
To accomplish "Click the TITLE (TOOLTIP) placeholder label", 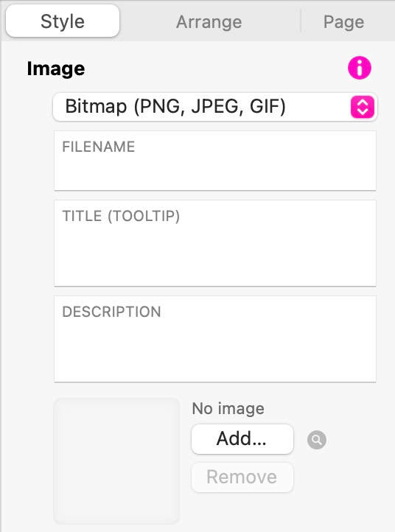I will pos(121,216).
